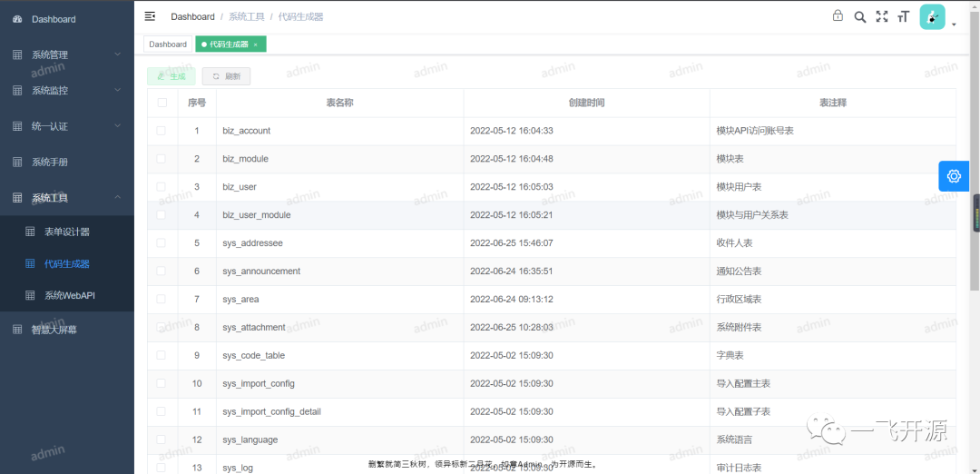Open 表单设计器 in the sidebar
This screenshot has height=474, width=980.
[x=67, y=232]
